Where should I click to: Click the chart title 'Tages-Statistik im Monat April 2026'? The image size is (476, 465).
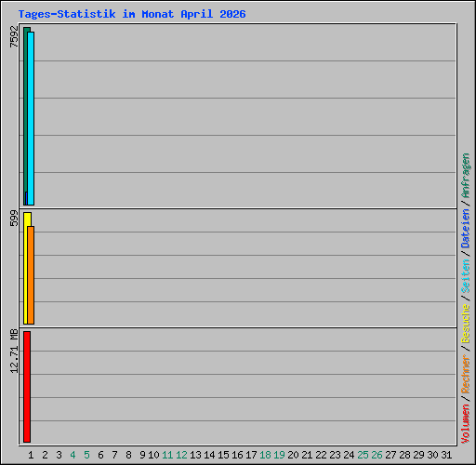click(132, 14)
